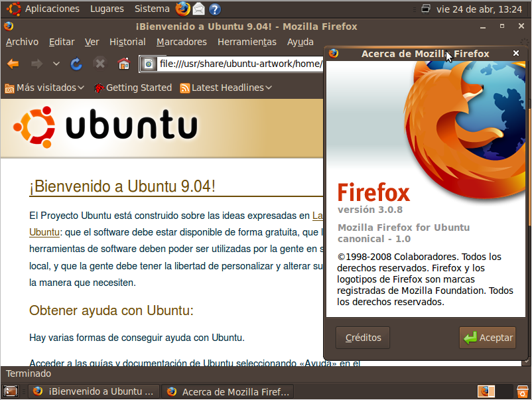Open the Historial menu
Screen dimensions: 532x400
[127, 42]
